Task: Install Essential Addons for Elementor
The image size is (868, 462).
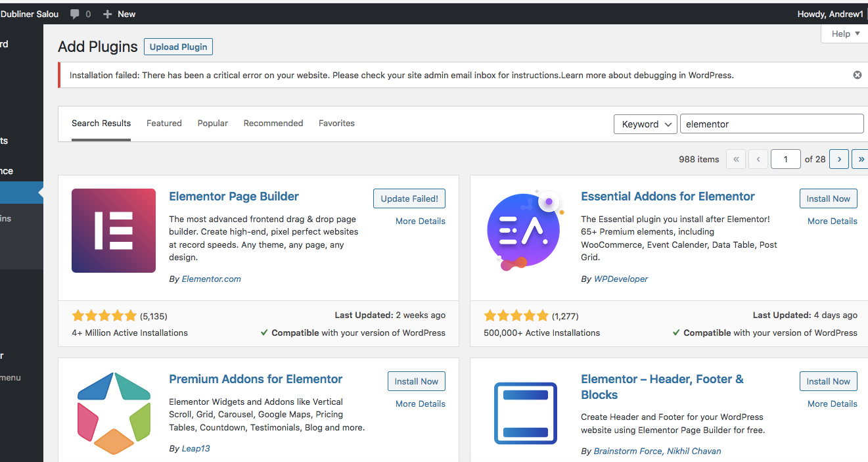Action: tap(828, 198)
